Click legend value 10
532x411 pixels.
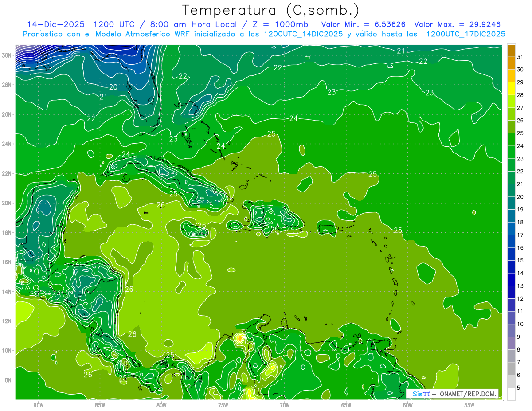520,325
